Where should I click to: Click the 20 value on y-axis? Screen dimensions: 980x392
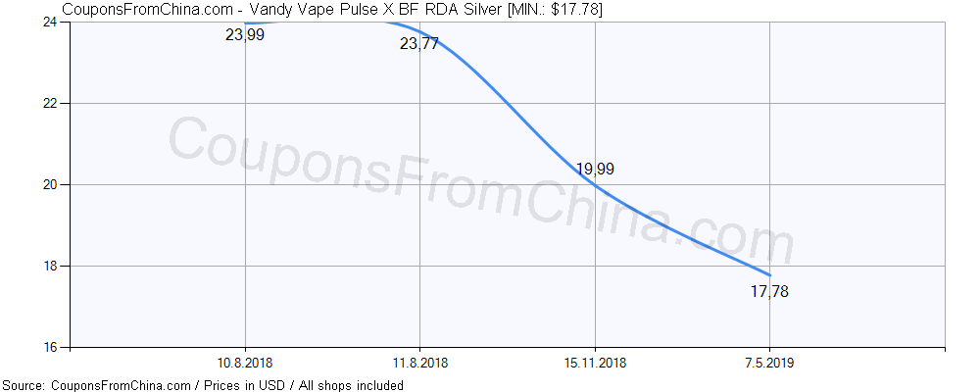pyautogui.click(x=49, y=184)
